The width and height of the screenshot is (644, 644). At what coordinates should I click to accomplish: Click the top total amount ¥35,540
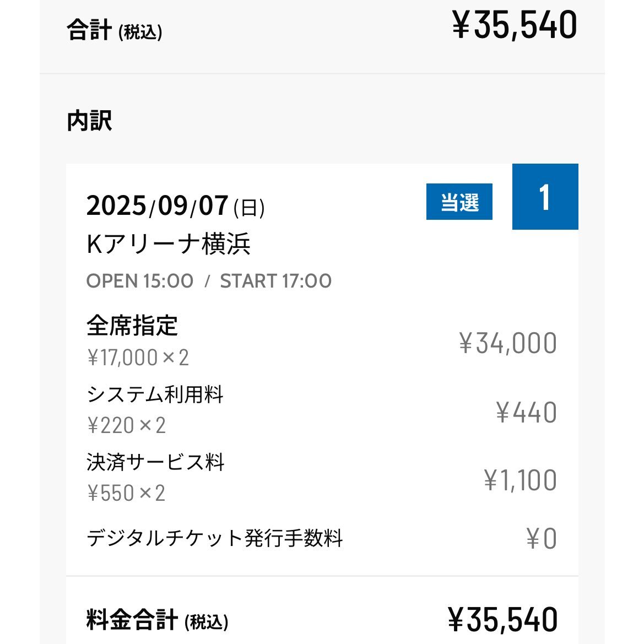tap(515, 25)
